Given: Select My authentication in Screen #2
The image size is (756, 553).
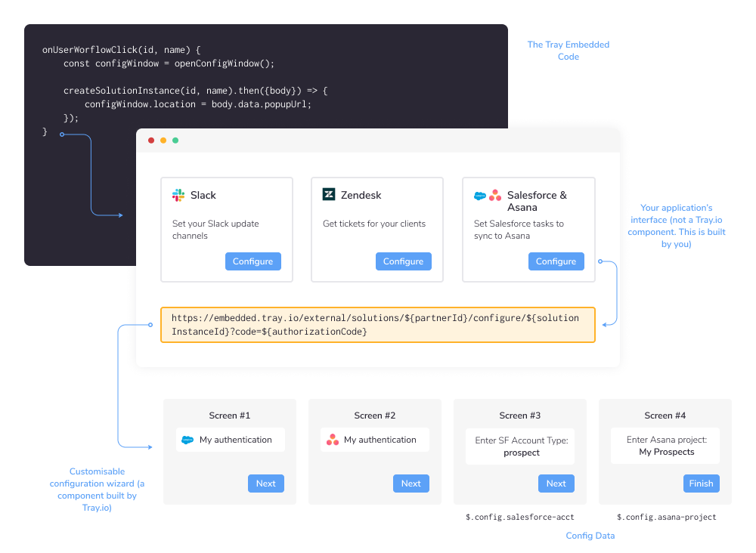Looking at the screenshot, I should (x=374, y=440).
